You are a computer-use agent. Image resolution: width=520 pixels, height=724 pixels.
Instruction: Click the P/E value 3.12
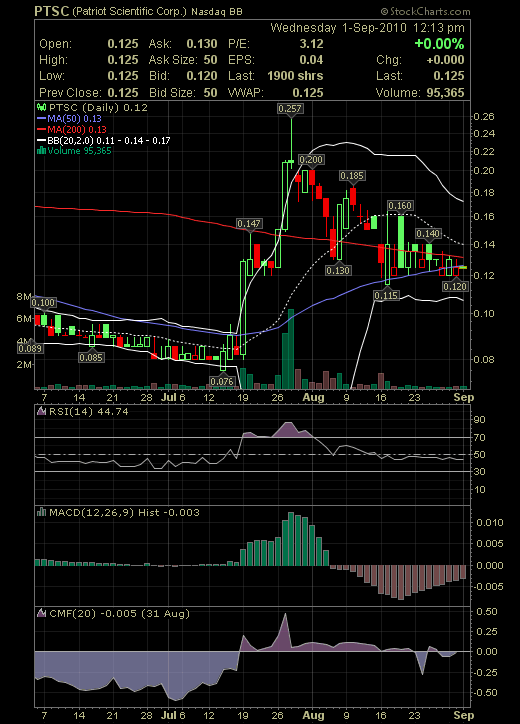[x=311, y=44]
